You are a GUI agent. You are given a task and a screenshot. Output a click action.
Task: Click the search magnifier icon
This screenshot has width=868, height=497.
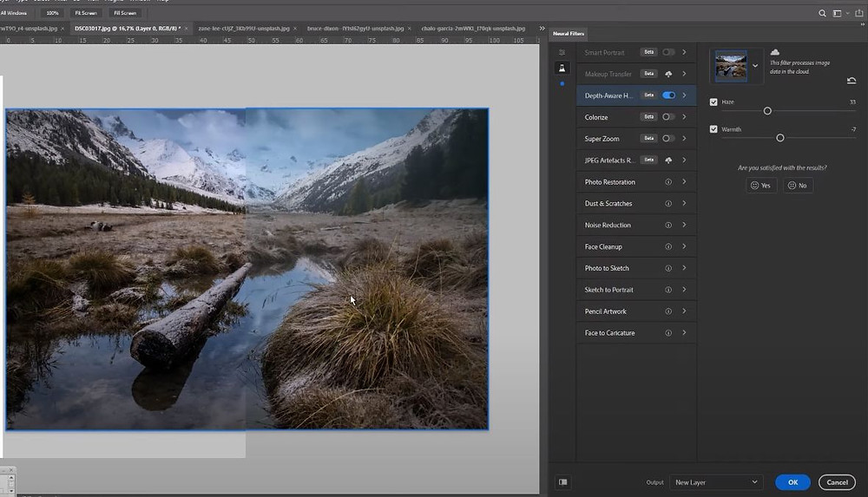coord(822,13)
